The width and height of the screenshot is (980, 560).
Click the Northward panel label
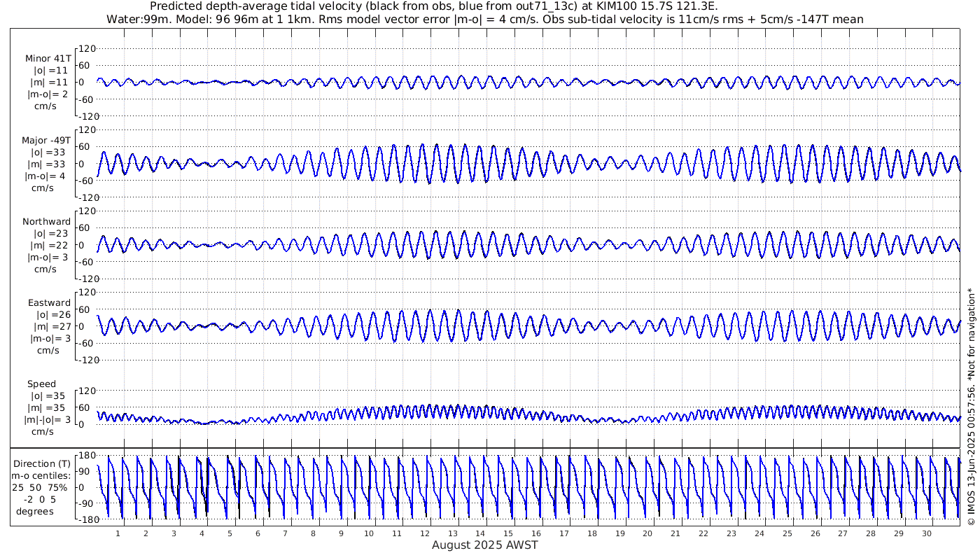[x=46, y=222]
